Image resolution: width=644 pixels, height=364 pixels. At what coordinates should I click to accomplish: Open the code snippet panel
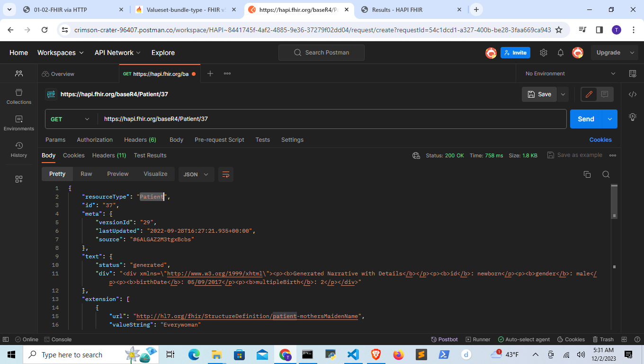click(x=633, y=94)
